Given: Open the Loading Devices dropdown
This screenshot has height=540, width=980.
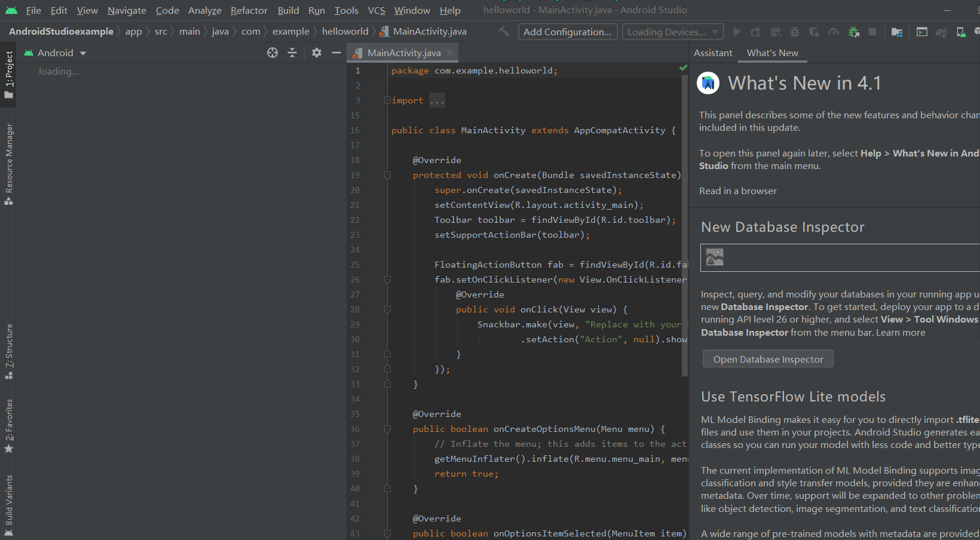Looking at the screenshot, I should coord(673,32).
